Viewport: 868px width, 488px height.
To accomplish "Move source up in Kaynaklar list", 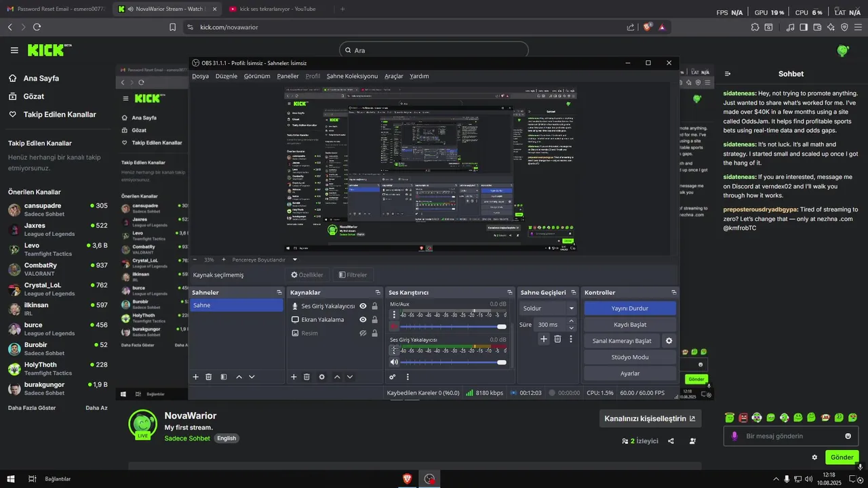I will (x=337, y=377).
